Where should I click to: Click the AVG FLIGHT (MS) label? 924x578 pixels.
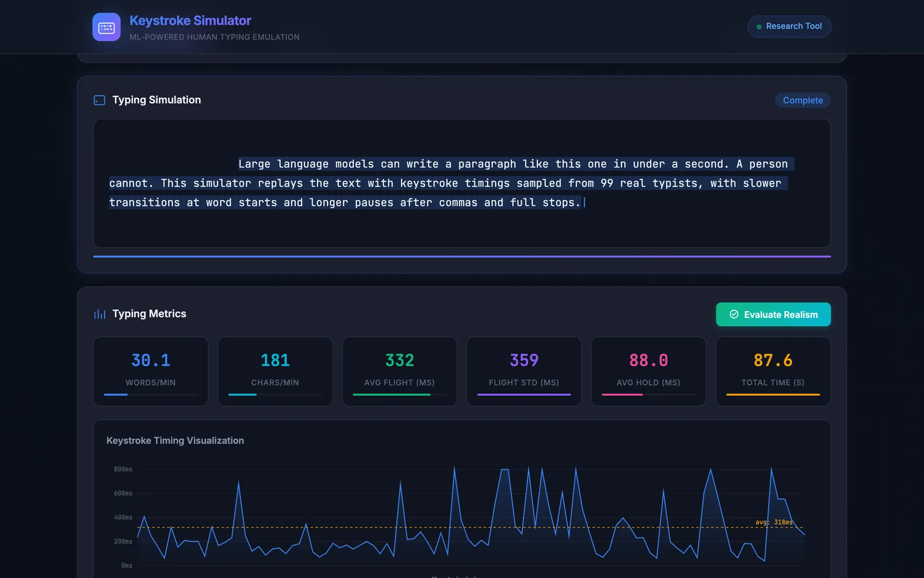[399, 383]
